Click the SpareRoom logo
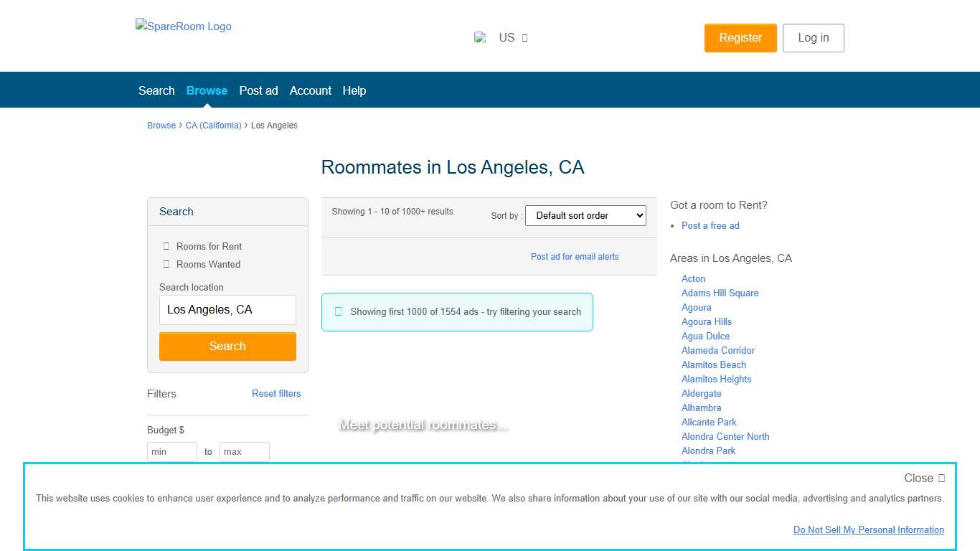 (183, 27)
